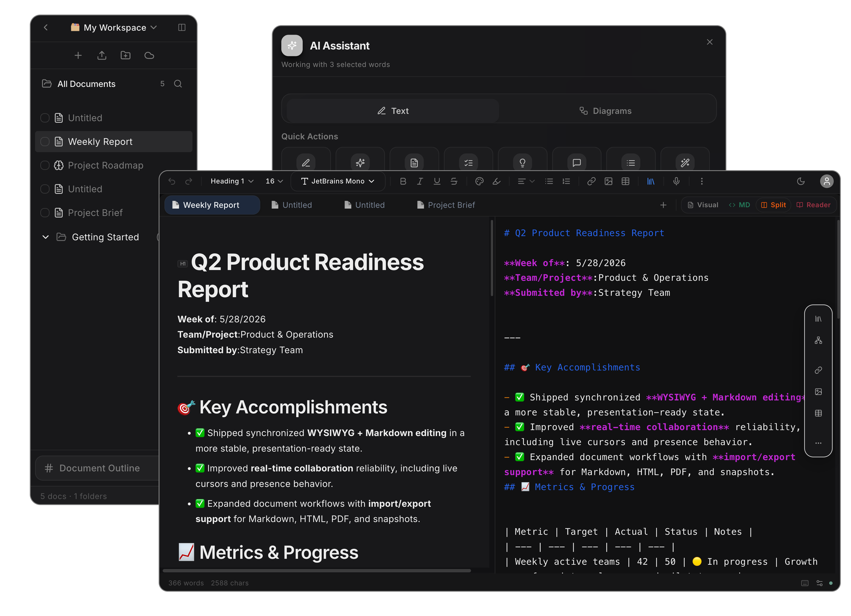The height and width of the screenshot is (616, 851).
Task: Switch to MD view mode
Action: click(739, 205)
